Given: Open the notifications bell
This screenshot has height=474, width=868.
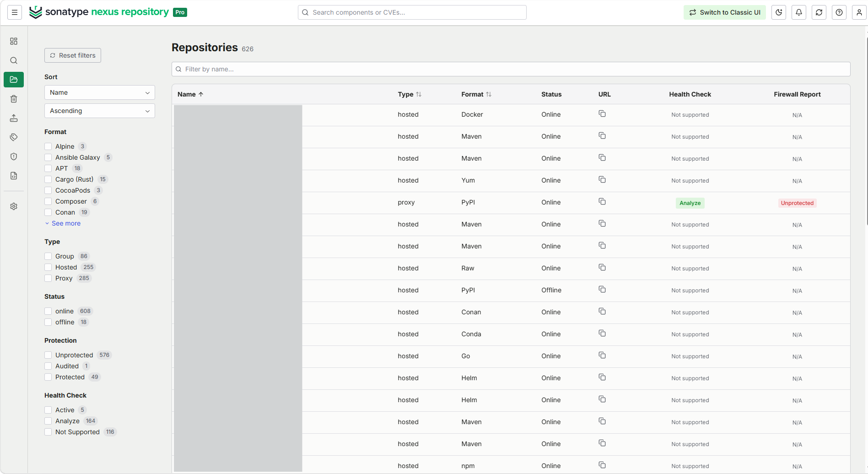Looking at the screenshot, I should [x=799, y=12].
